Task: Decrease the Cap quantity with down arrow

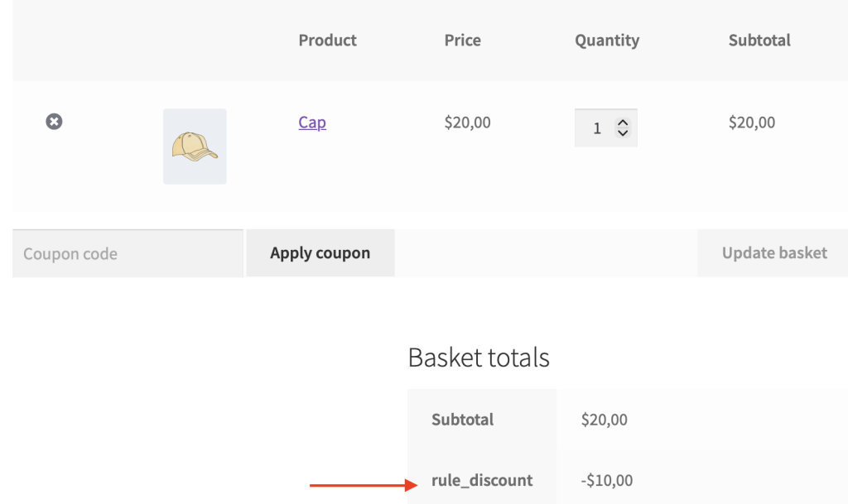Action: (623, 133)
